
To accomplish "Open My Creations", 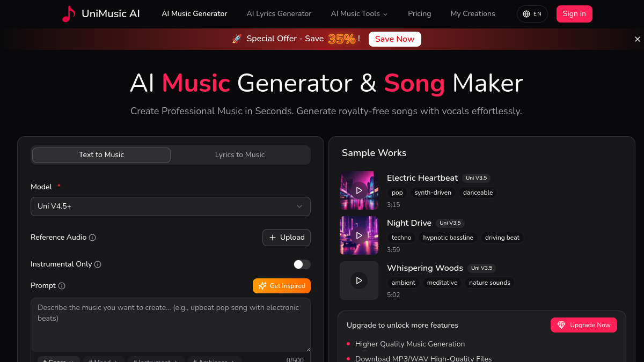I will [x=473, y=14].
